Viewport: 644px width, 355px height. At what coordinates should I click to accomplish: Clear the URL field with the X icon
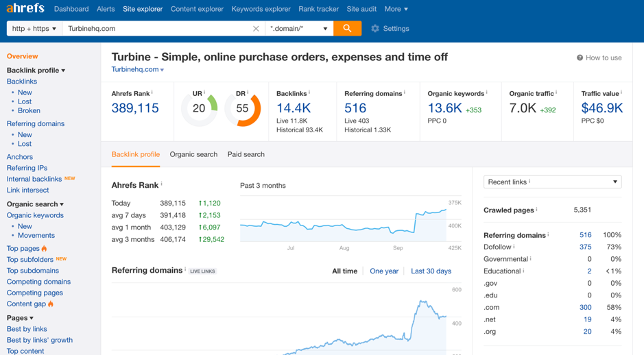click(x=256, y=28)
